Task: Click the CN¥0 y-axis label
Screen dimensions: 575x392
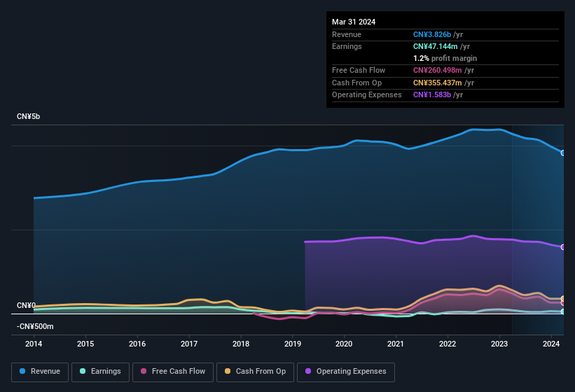Action: tap(26, 305)
